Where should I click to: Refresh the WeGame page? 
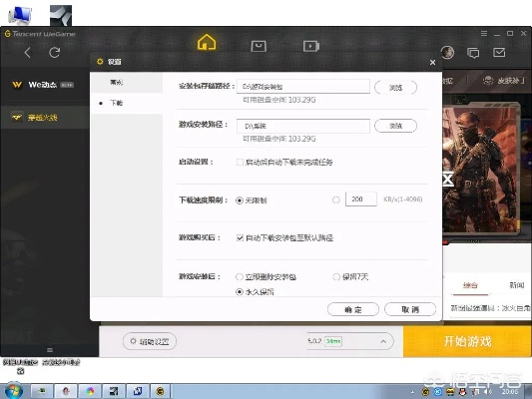(x=54, y=53)
